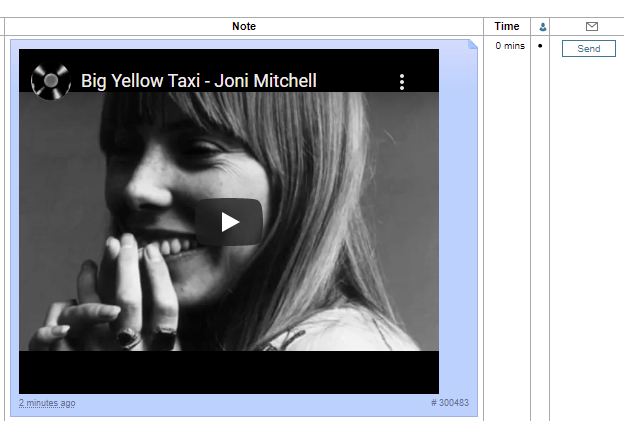
Task: Open the Big Yellow Taxi - Joni Mitchell title
Action: click(x=199, y=81)
